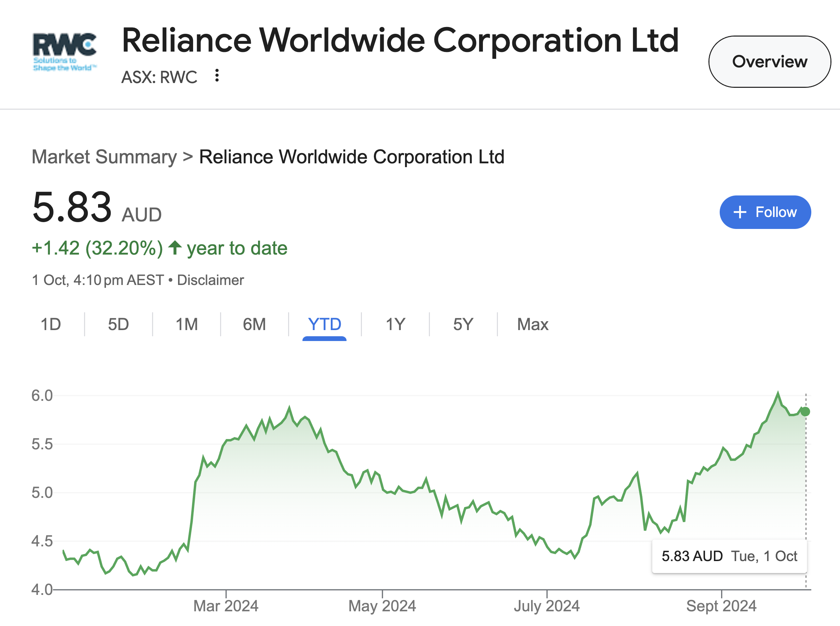Click the +1.42 (32.20%) year to date change
Screen dimensions: 840x626
[160, 248]
